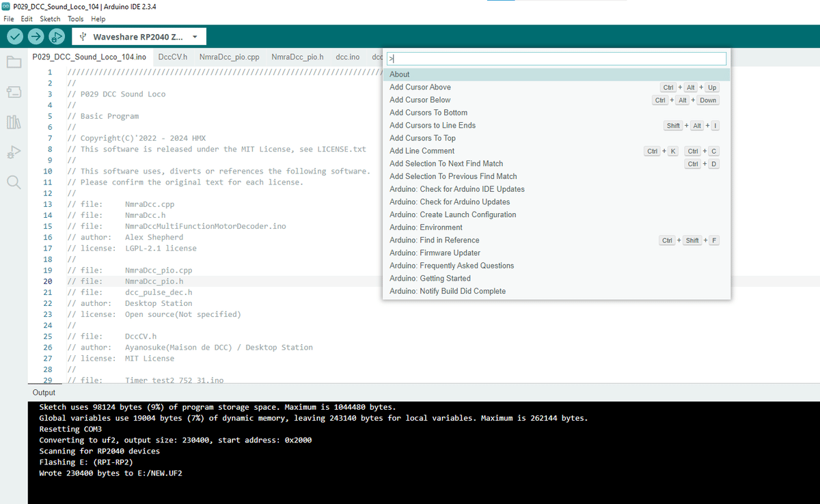Run Arduino: Firmware Updater command
The width and height of the screenshot is (820, 504).
[x=556, y=253]
